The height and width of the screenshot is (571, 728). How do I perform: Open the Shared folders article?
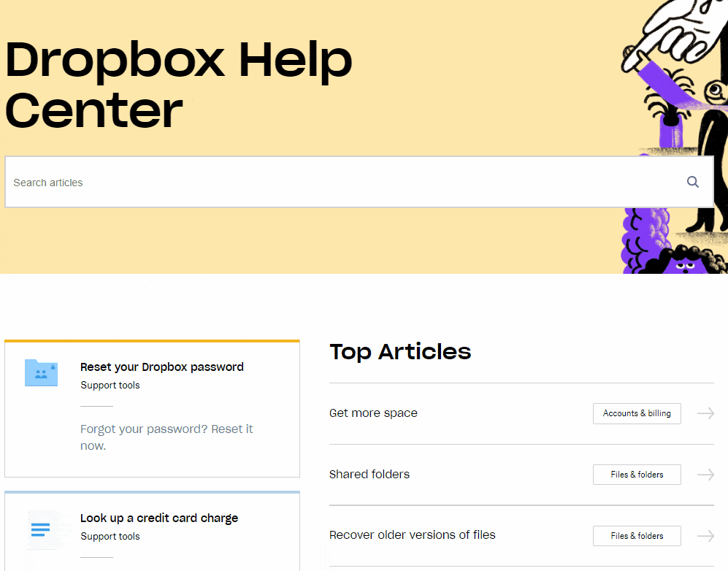click(369, 475)
